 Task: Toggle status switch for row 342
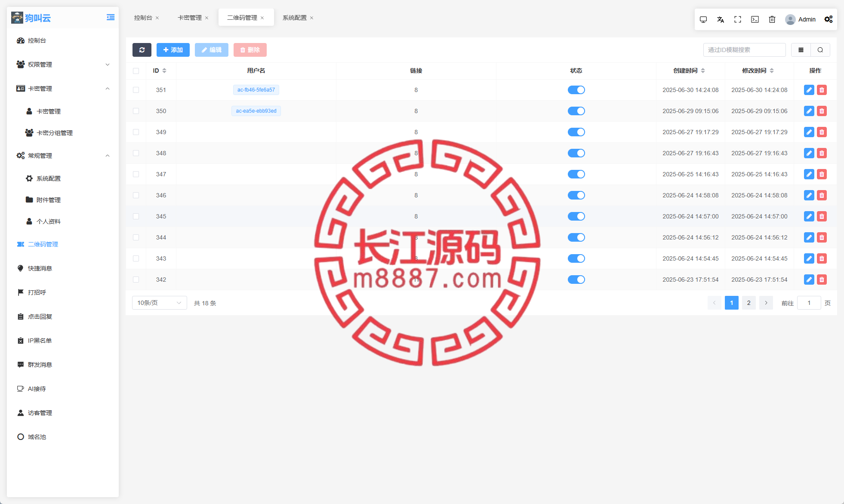[576, 280]
